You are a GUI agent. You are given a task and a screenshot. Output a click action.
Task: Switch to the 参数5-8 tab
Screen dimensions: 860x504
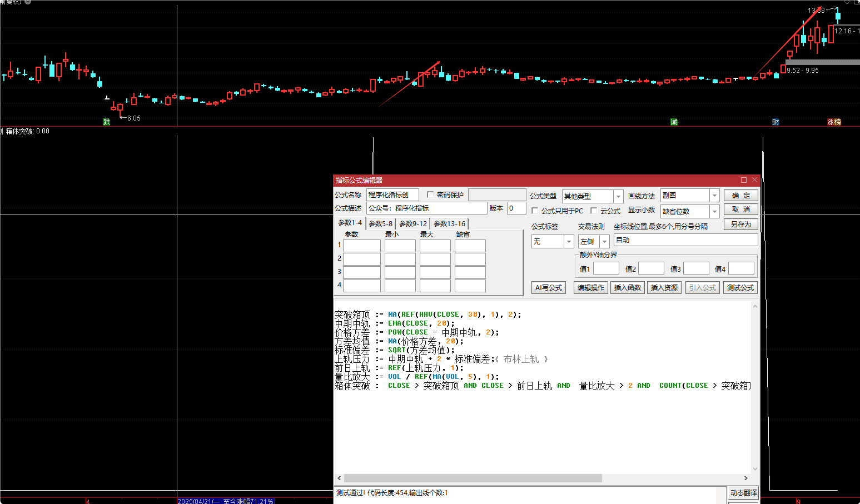(381, 223)
